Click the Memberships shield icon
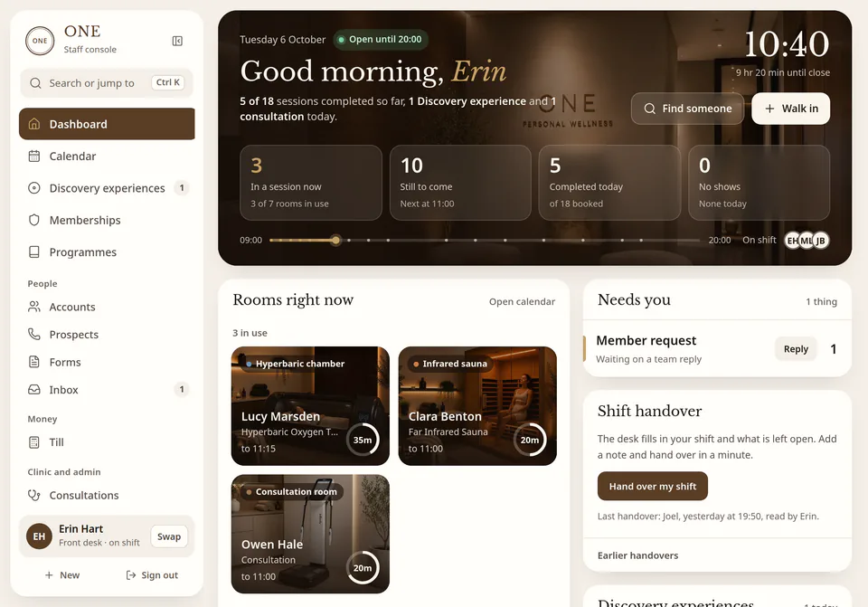This screenshot has width=868, height=607. pyautogui.click(x=34, y=221)
